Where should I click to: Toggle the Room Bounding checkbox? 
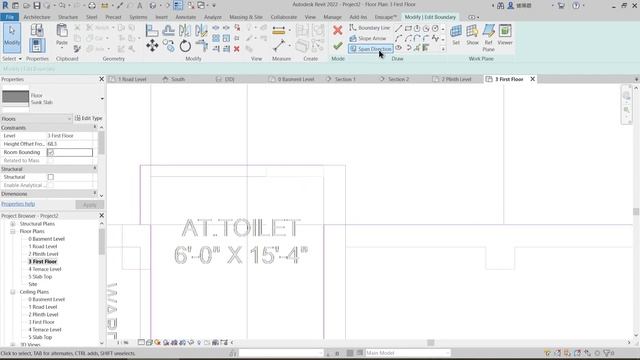(x=51, y=152)
